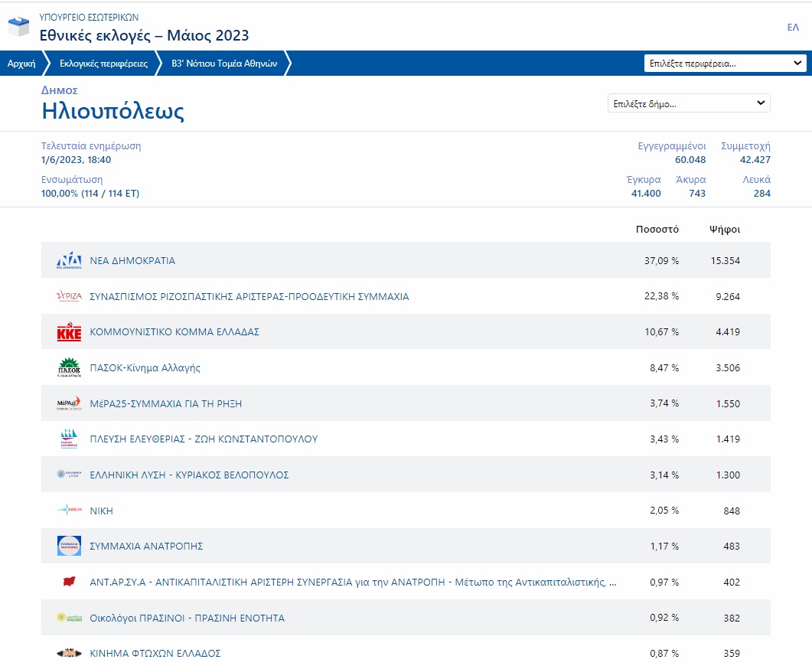
Task: Select blank ballots value 284
Action: coord(761,193)
